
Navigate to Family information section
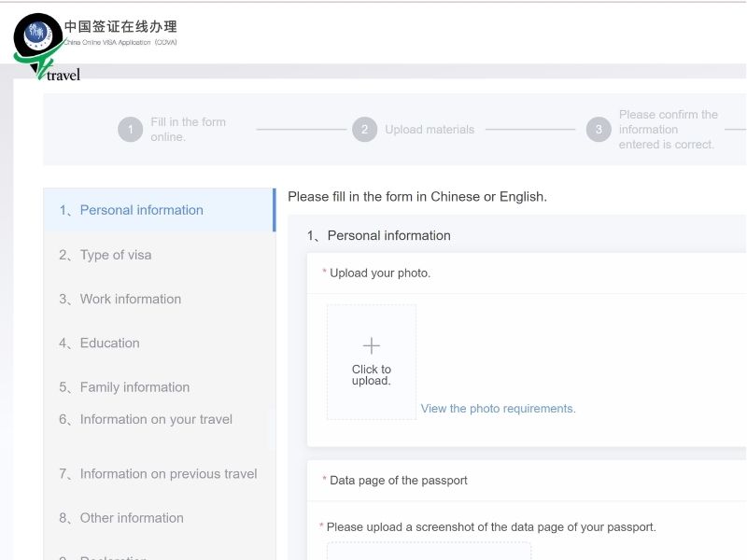134,387
